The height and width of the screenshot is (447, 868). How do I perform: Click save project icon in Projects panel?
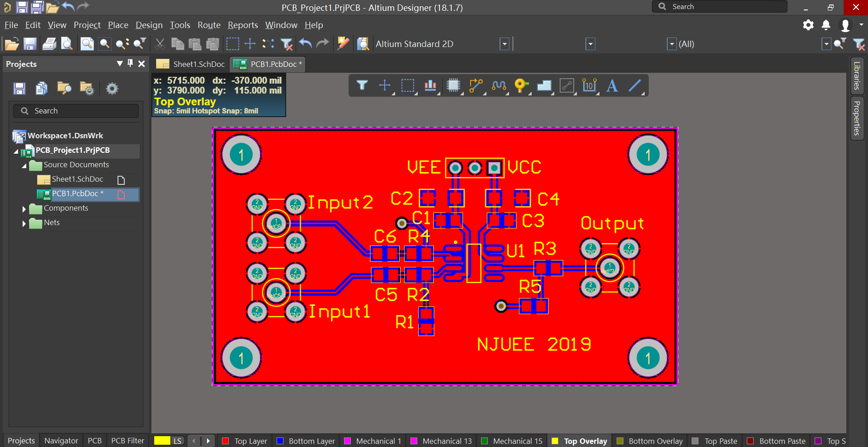(x=19, y=88)
